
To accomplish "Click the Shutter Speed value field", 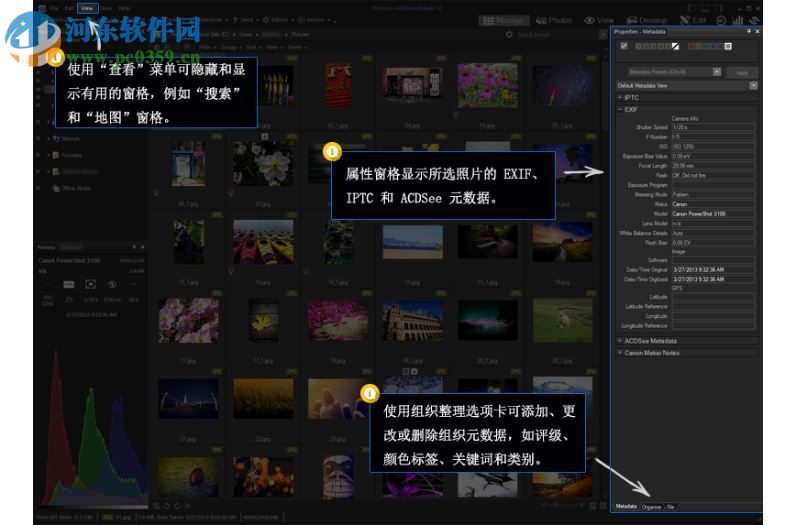I will pos(713,127).
